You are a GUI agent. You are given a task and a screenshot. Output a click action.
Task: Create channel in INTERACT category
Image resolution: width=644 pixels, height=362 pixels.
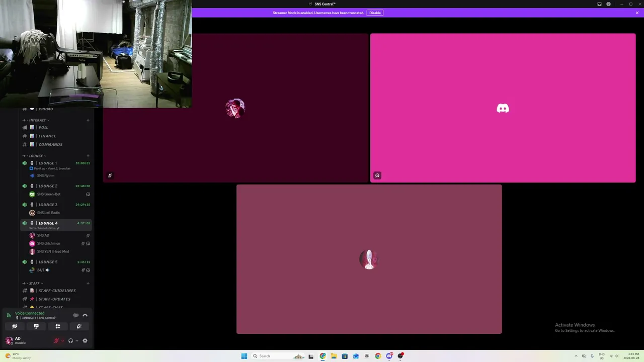(88, 120)
